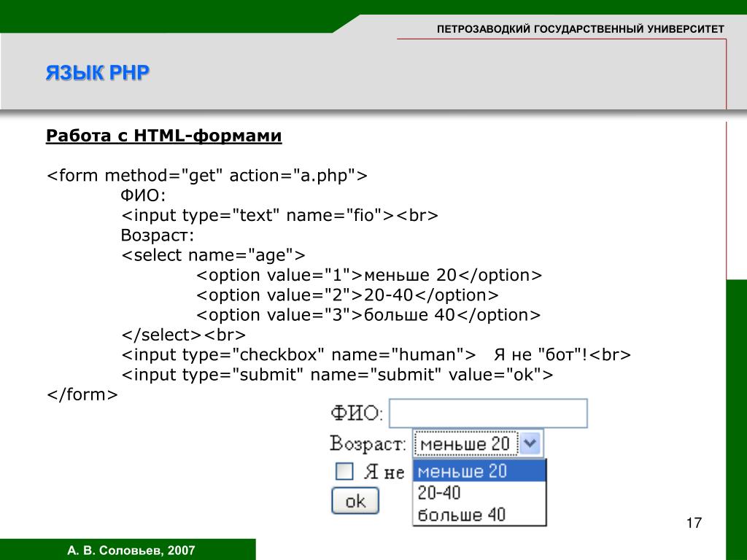Click the option value="3" code line

click(x=368, y=315)
